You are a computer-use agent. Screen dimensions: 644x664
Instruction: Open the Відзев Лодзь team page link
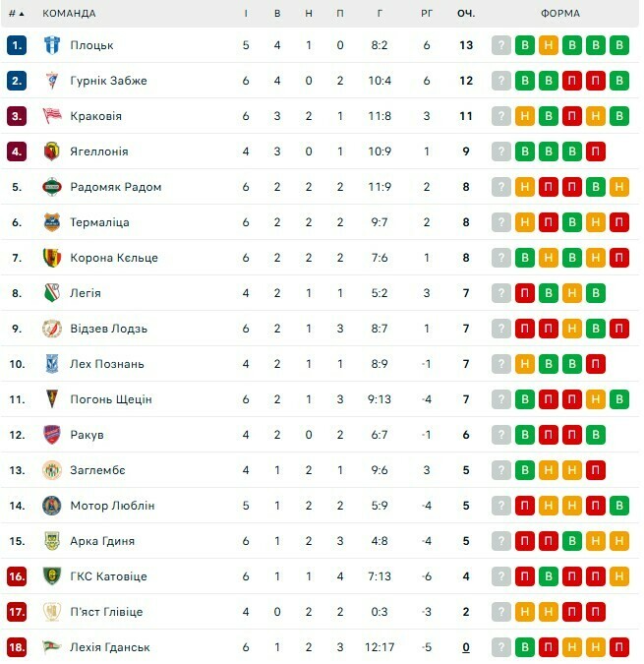tap(108, 329)
